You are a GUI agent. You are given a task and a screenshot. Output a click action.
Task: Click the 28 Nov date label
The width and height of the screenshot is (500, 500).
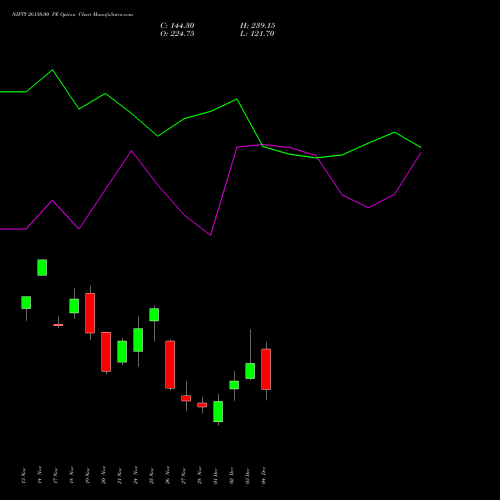(x=200, y=475)
